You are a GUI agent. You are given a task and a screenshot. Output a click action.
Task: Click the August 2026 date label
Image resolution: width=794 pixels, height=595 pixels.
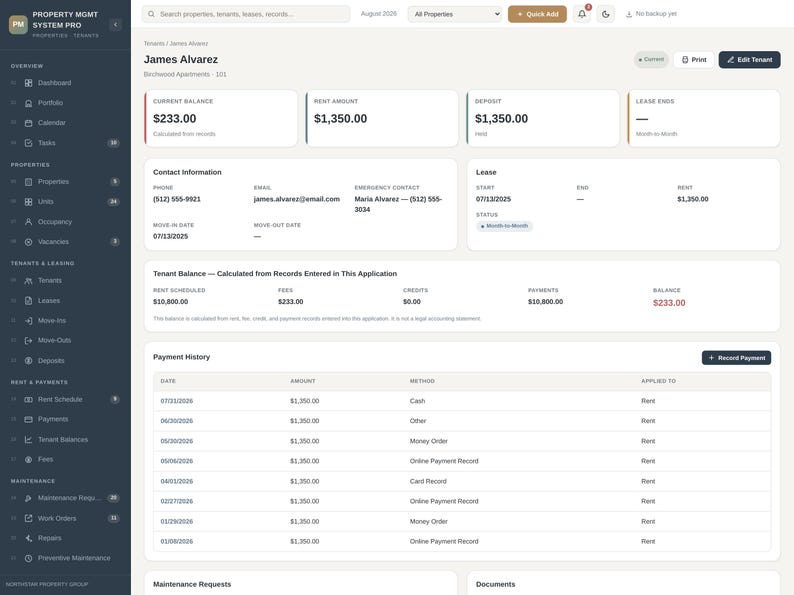[379, 14]
